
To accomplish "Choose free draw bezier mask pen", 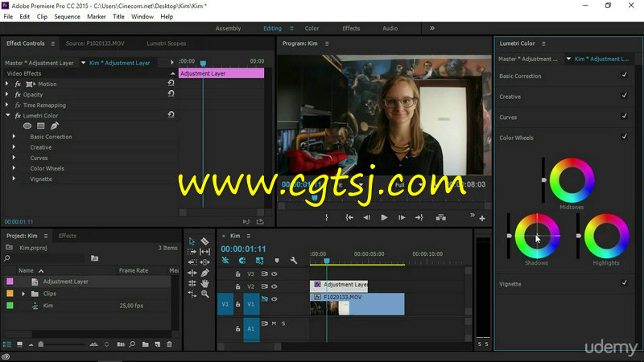I will point(54,125).
